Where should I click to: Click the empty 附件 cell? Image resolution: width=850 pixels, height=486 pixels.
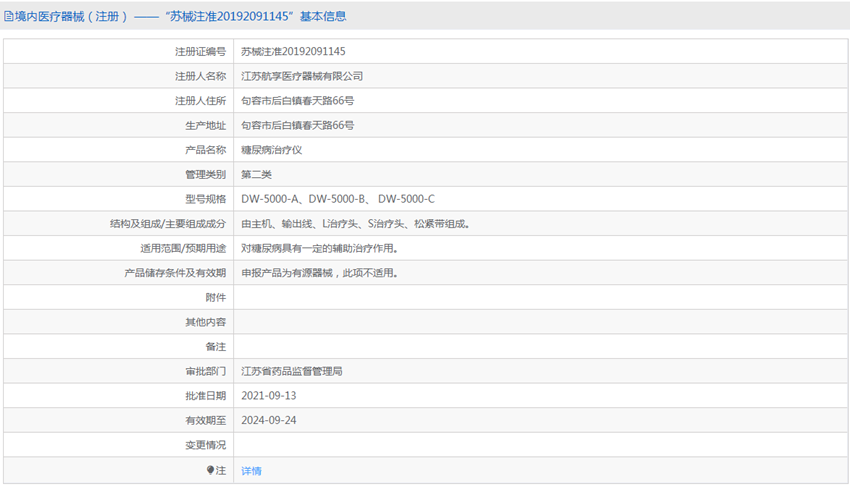(540, 297)
